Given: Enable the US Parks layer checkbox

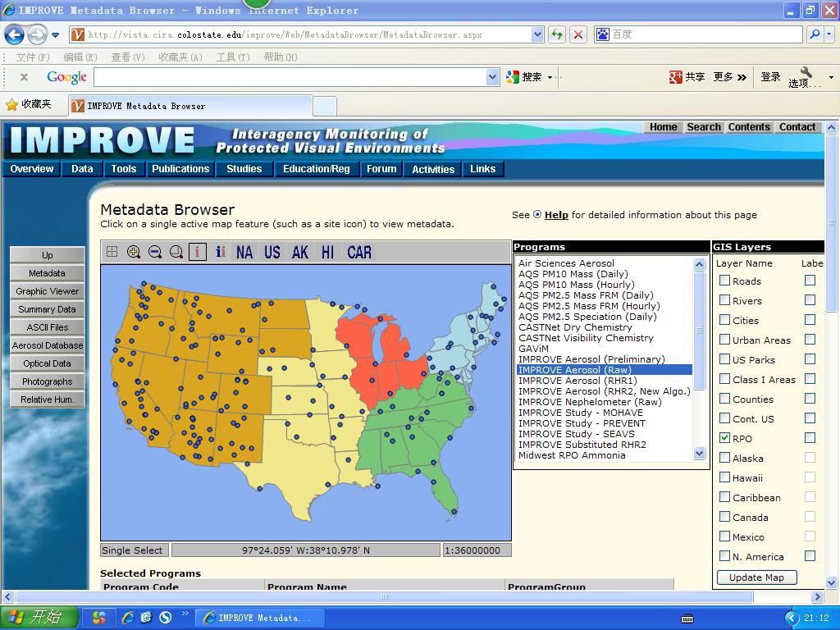Looking at the screenshot, I should 724,359.
